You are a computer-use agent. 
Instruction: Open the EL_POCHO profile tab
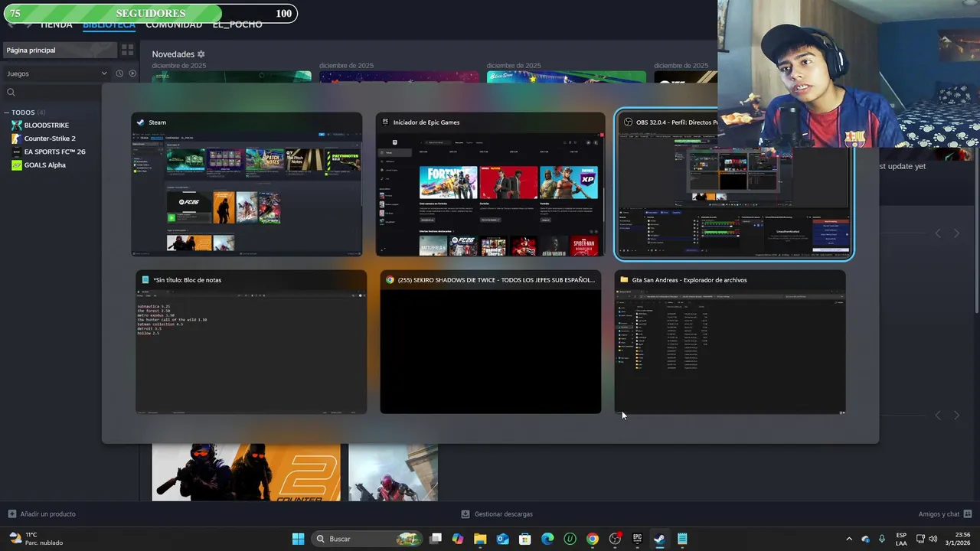point(237,24)
